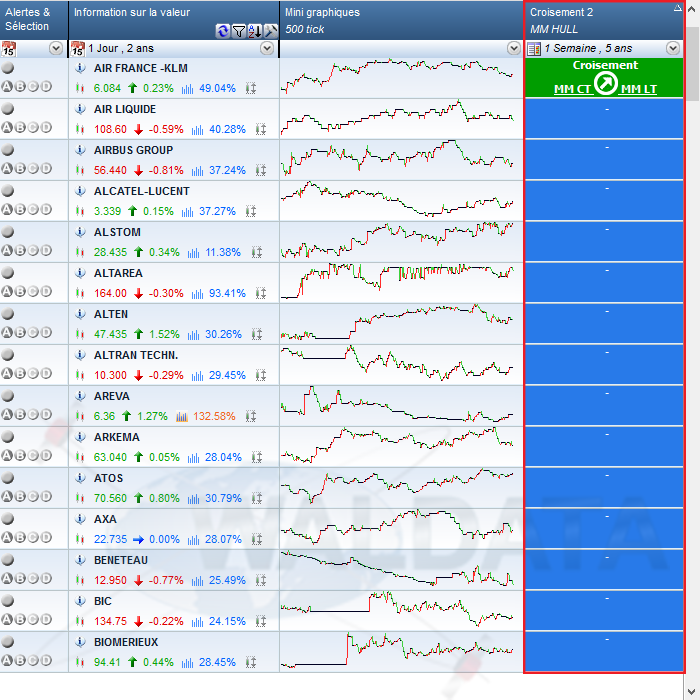This screenshot has height=700, width=700.
Task: Click range icon at end of ATOS row
Action: point(257,498)
